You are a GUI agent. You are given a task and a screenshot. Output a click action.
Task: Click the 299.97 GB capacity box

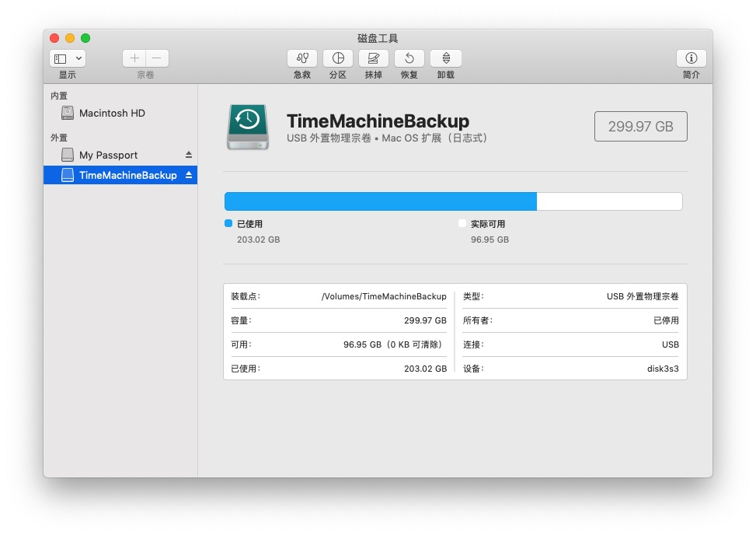click(x=640, y=126)
